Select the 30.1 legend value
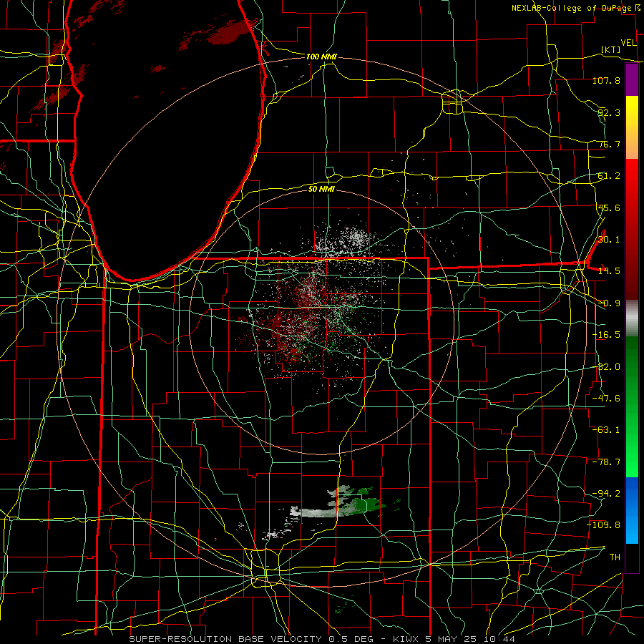The width and height of the screenshot is (644, 644). (x=609, y=240)
